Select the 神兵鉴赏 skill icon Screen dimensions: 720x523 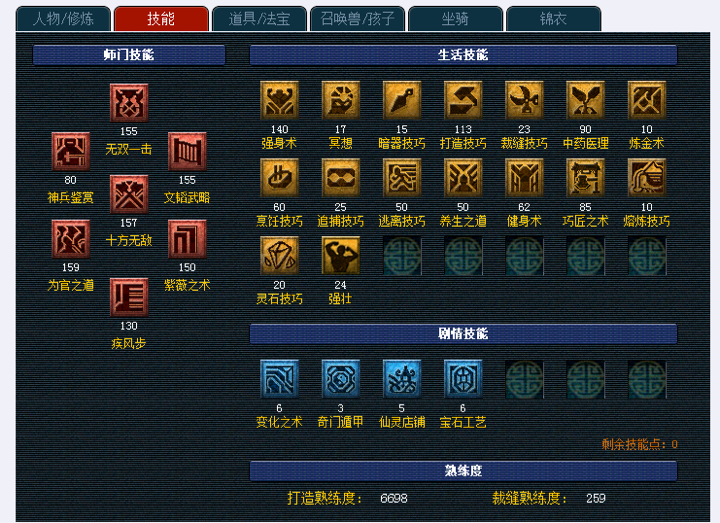[x=71, y=152]
